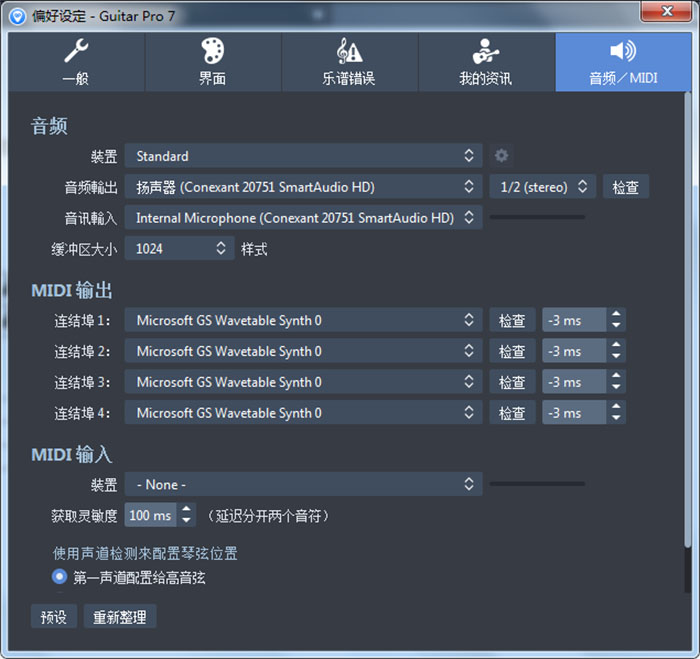
Task: Click 检查 button next to audio output
Action: click(x=625, y=187)
